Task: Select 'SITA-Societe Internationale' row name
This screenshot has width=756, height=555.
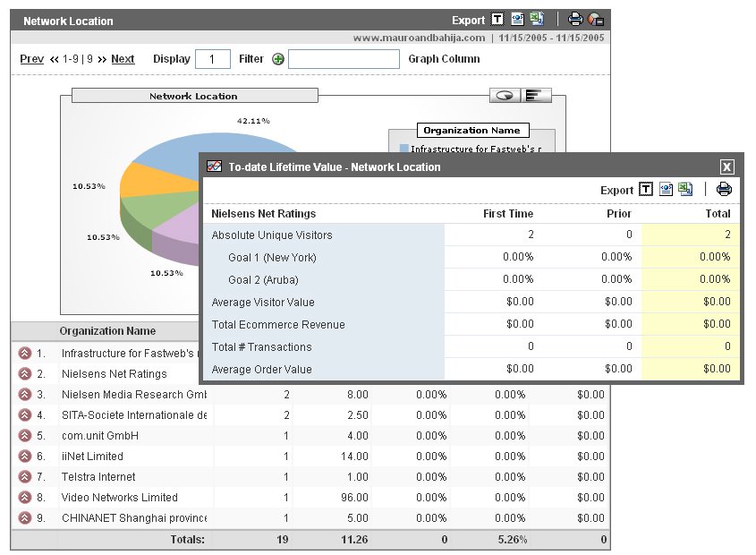Action: 134,415
